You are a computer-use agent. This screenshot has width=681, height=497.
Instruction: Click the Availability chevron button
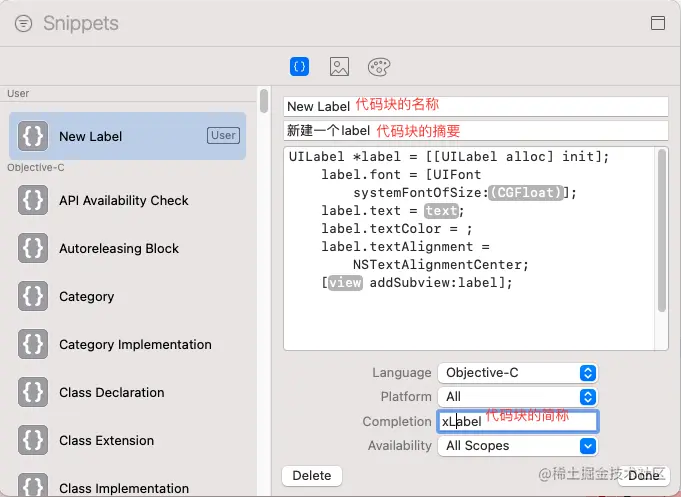click(x=588, y=446)
